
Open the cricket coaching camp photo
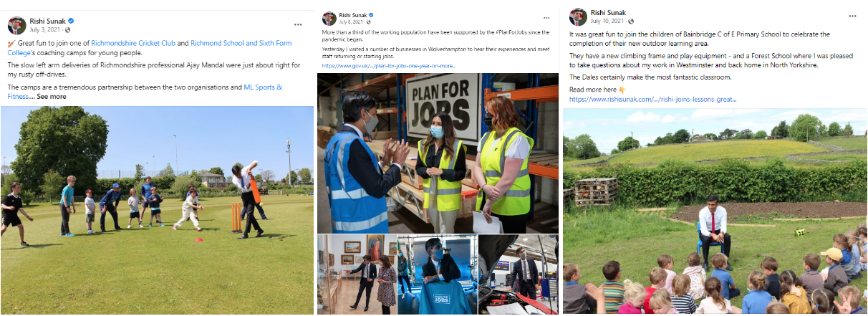(157, 210)
